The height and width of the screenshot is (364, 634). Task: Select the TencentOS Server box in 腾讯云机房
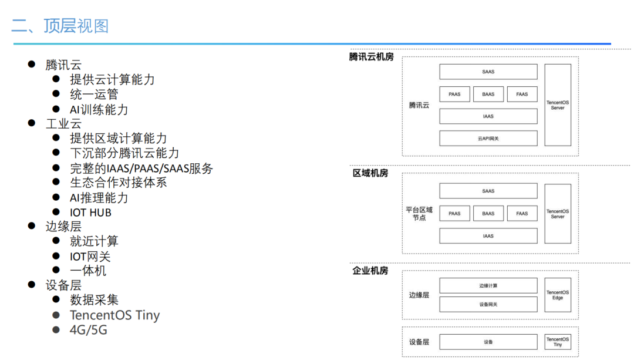click(x=558, y=105)
